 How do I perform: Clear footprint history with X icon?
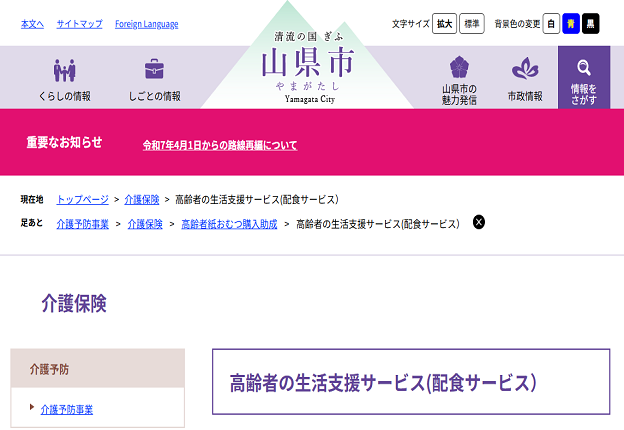point(479,222)
